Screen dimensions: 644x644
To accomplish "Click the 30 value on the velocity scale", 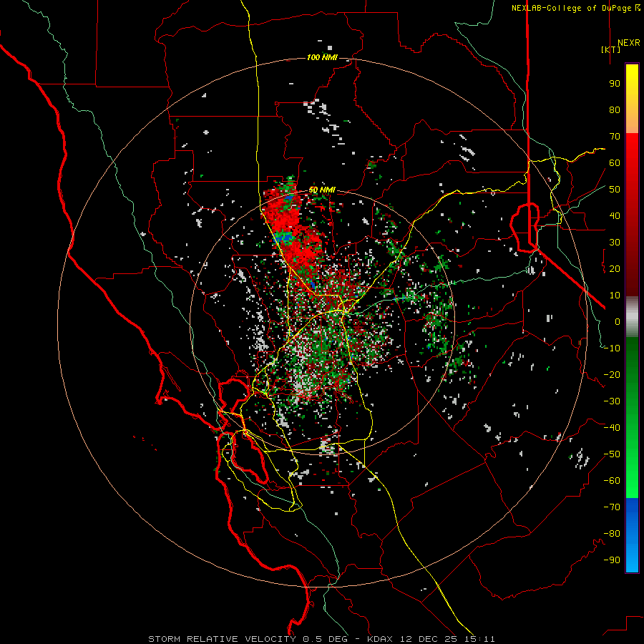I will (x=615, y=243).
